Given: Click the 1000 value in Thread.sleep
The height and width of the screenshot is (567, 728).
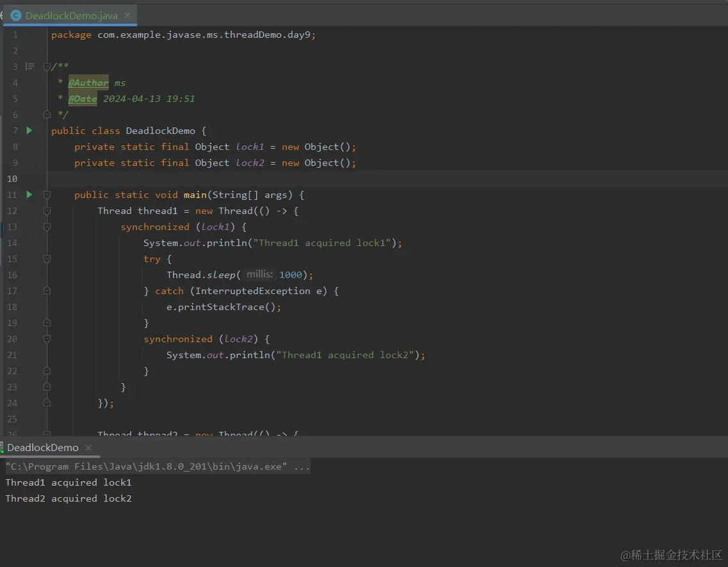Looking at the screenshot, I should pyautogui.click(x=291, y=275).
